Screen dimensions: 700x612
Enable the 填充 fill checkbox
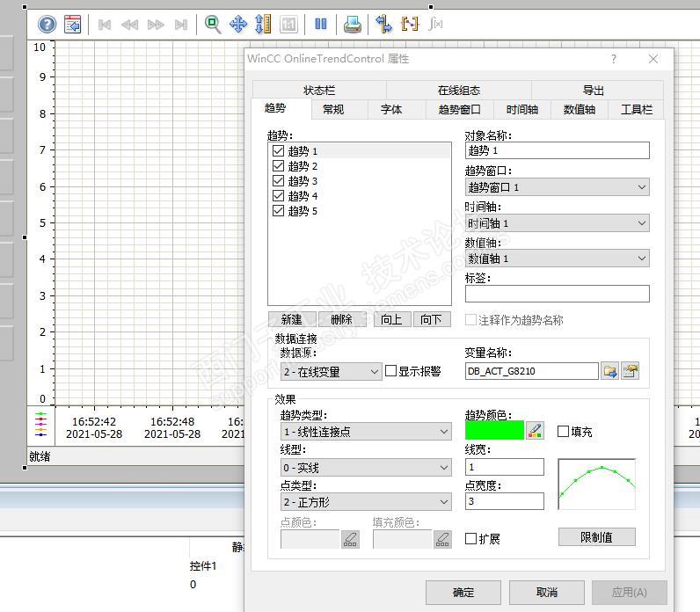(x=564, y=431)
